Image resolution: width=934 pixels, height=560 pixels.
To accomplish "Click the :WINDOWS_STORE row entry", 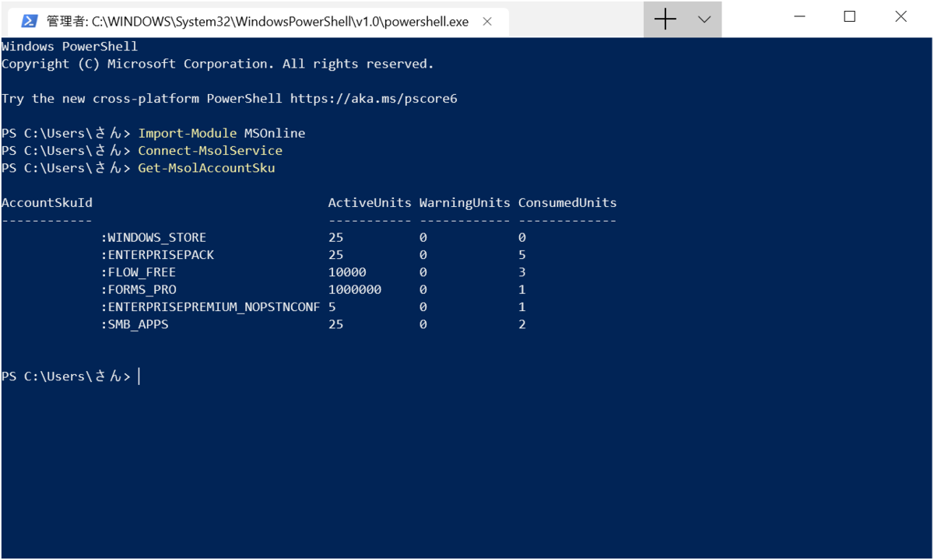I will [x=153, y=238].
